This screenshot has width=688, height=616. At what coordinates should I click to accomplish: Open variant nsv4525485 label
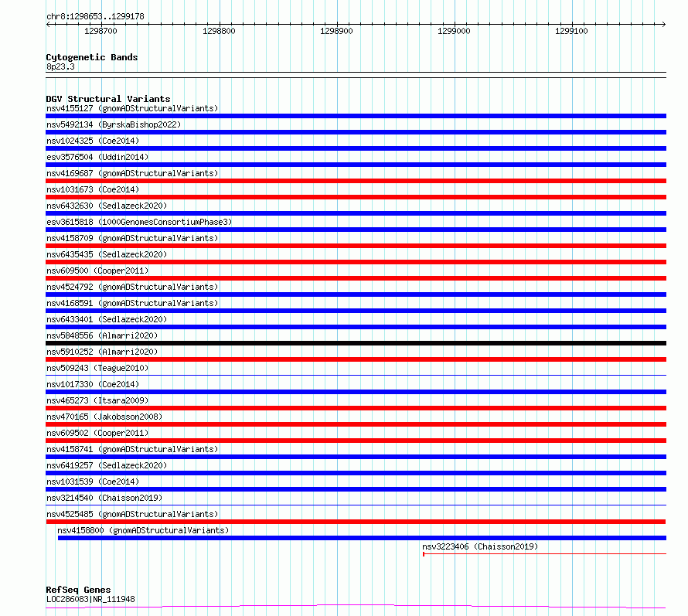132,514
